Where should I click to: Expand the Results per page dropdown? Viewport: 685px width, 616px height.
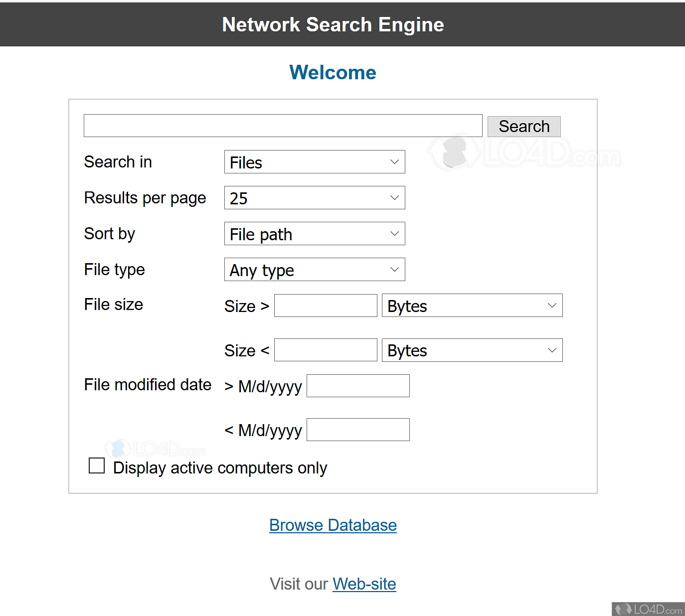(314, 197)
